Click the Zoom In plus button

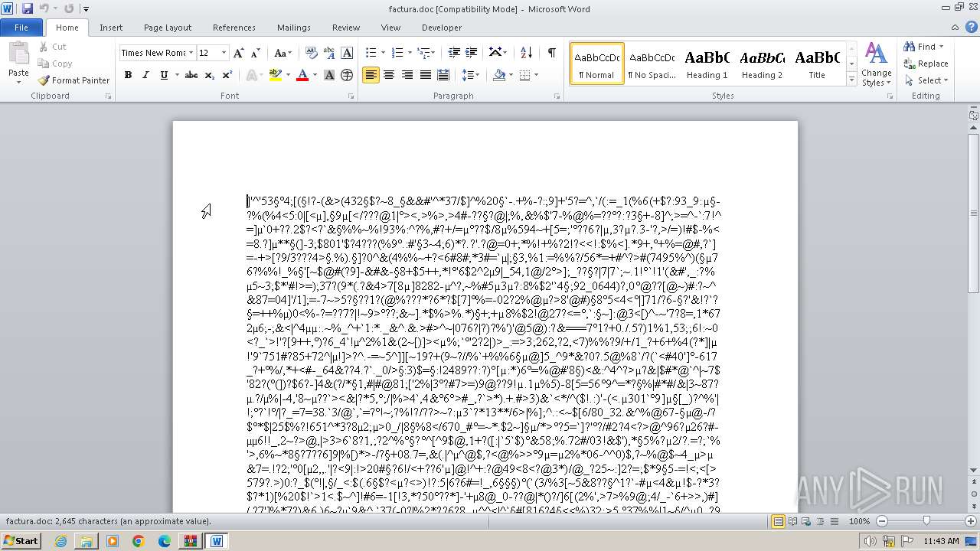[971, 521]
